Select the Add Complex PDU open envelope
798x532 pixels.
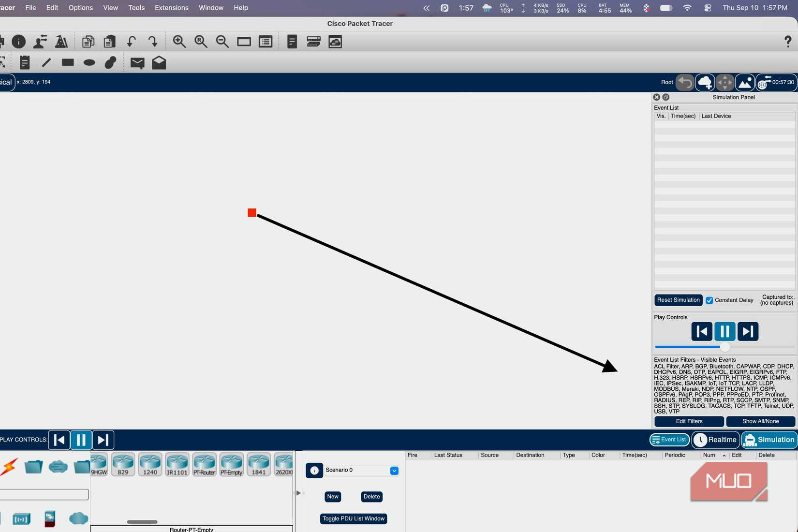[159, 62]
